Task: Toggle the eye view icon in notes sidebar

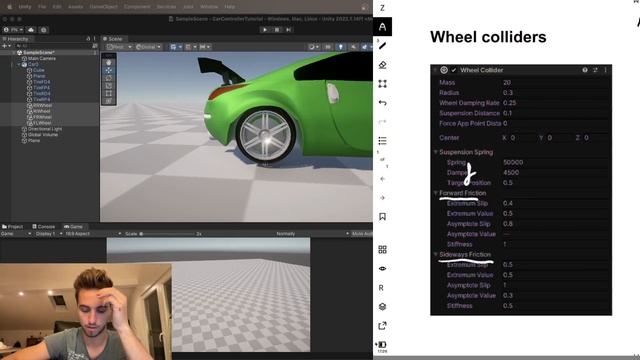Action: (x=382, y=269)
